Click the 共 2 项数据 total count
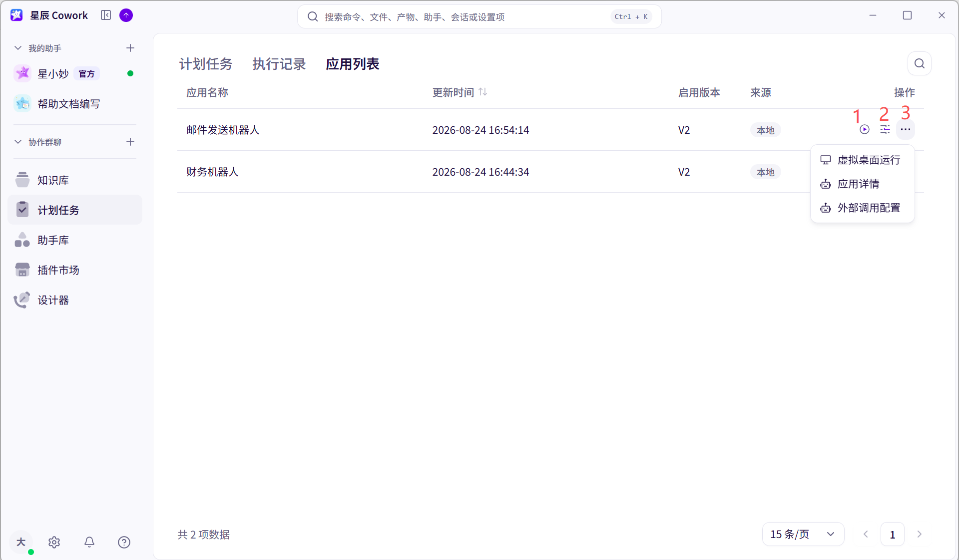 (204, 535)
